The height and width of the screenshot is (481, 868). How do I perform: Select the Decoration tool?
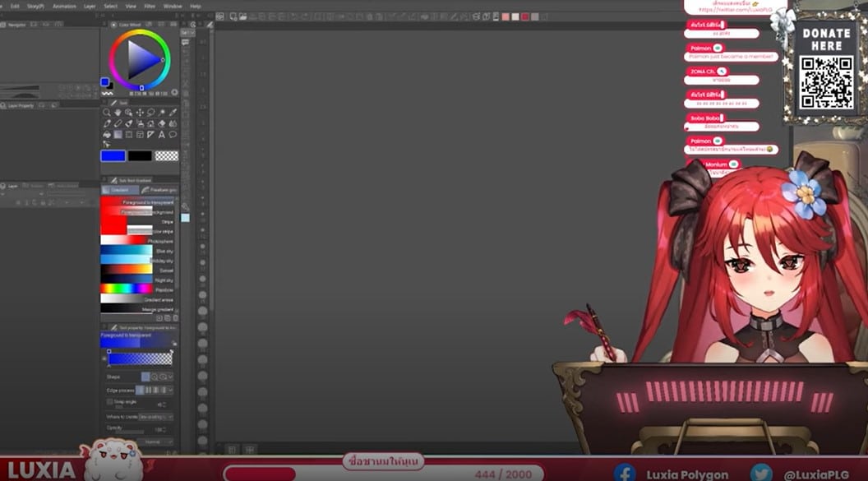pyautogui.click(x=150, y=123)
